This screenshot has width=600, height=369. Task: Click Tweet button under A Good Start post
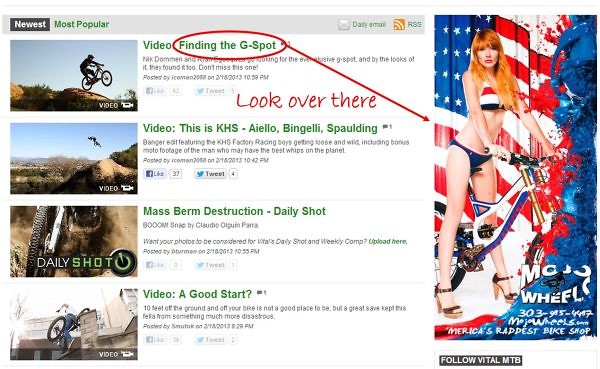pos(210,340)
